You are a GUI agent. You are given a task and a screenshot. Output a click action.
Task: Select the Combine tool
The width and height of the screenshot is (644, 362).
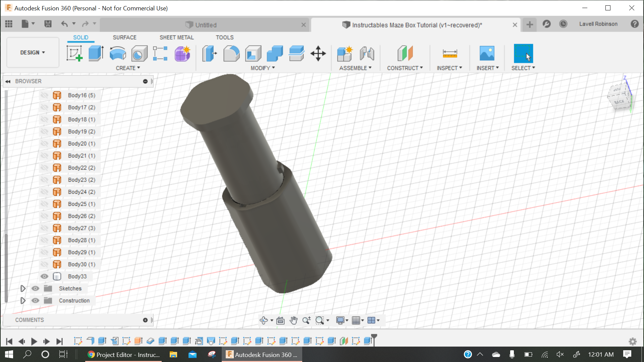point(275,53)
